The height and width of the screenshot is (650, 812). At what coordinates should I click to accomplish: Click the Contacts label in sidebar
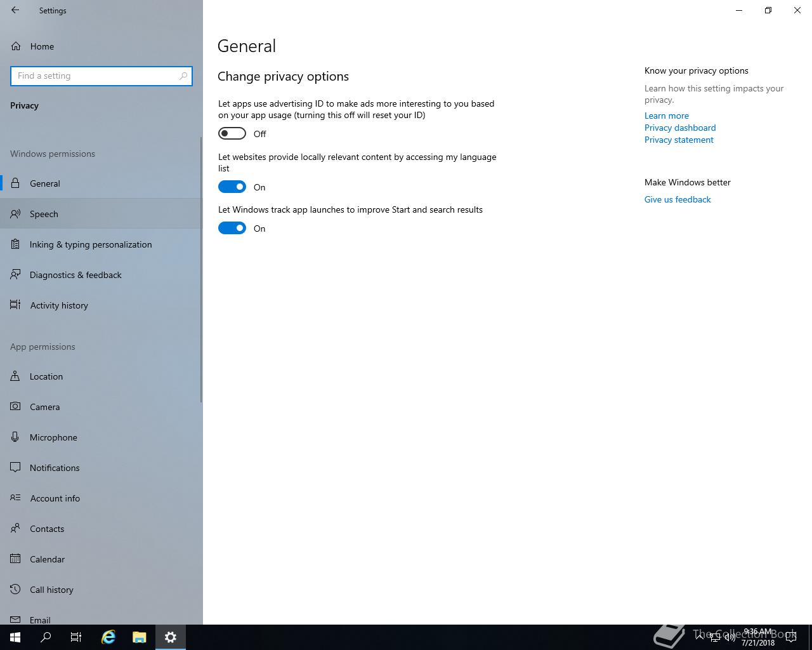click(x=47, y=529)
